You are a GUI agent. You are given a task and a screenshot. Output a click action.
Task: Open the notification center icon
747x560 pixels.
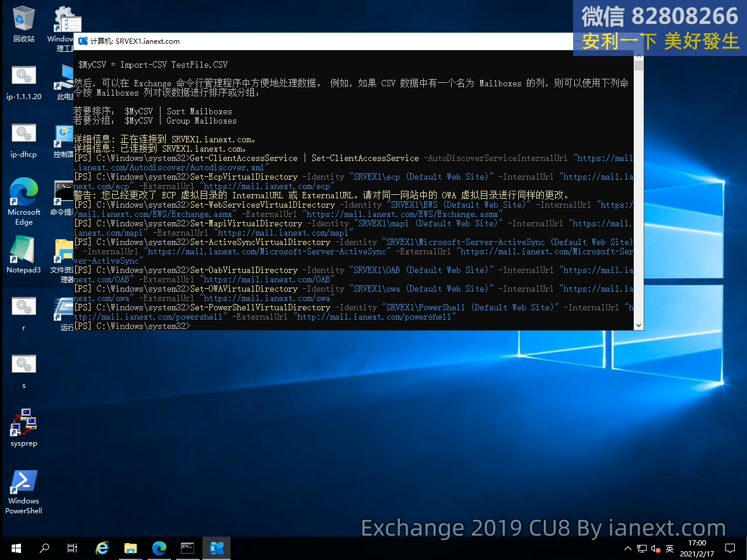[x=730, y=548]
